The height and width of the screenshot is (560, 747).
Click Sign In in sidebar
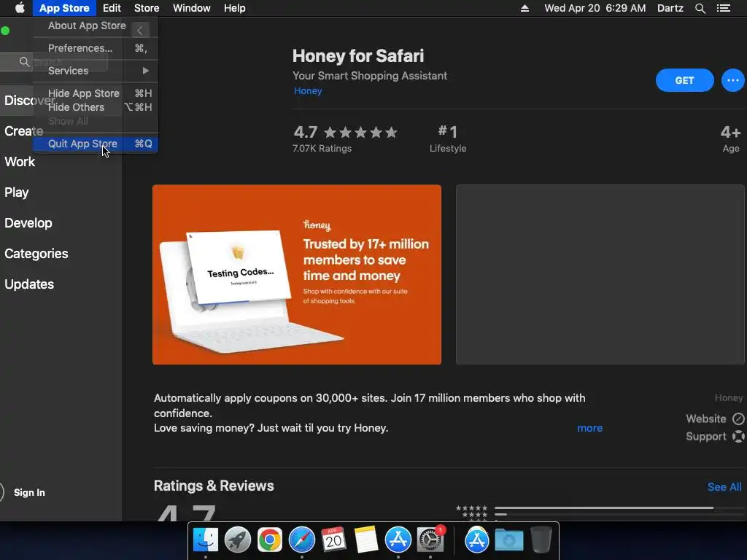29,492
